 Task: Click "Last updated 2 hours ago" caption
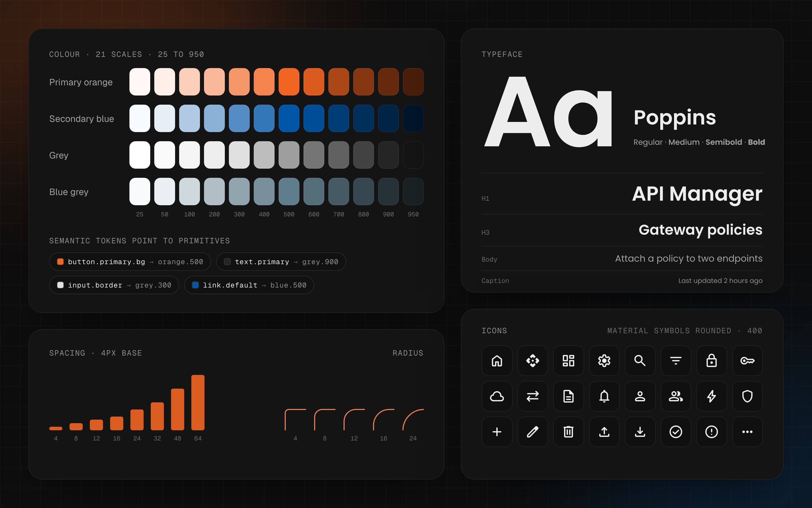[x=720, y=280]
